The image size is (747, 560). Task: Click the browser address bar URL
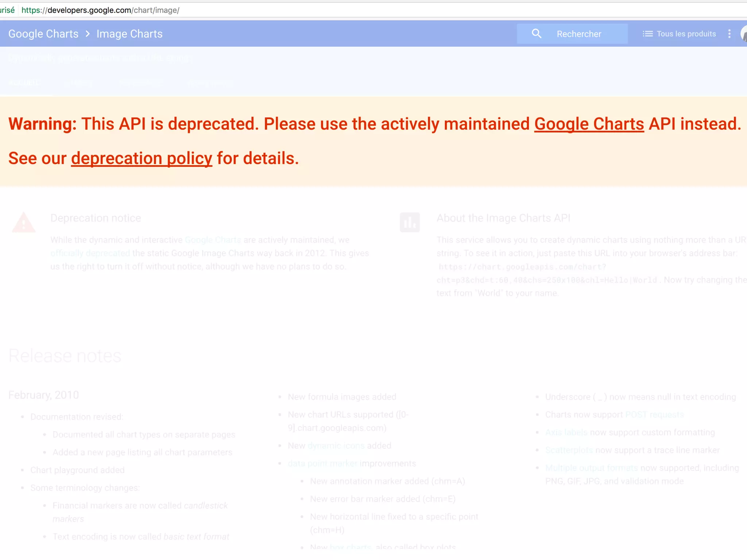113,10
